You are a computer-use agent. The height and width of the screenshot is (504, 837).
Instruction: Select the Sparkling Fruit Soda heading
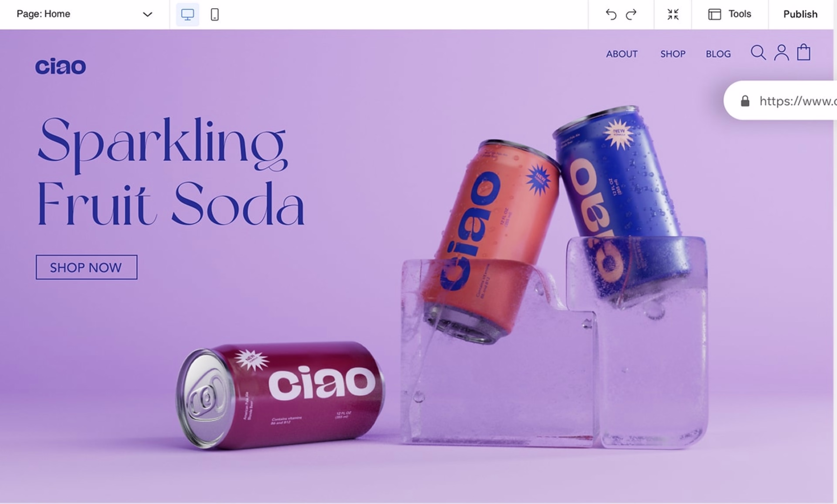tap(171, 172)
